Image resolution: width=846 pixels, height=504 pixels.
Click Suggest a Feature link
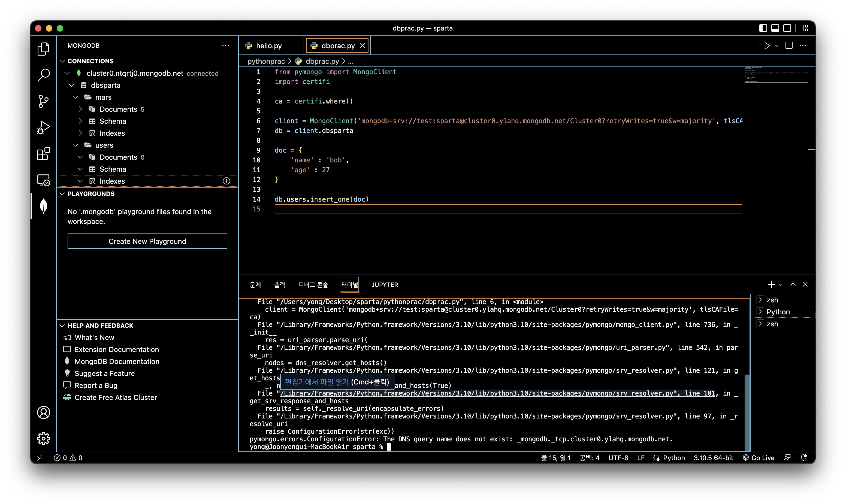pyautogui.click(x=105, y=374)
